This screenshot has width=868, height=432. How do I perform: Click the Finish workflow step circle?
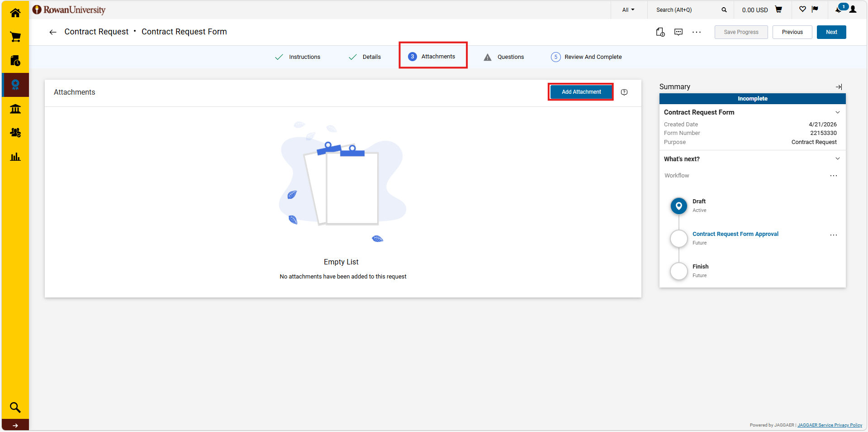(678, 271)
